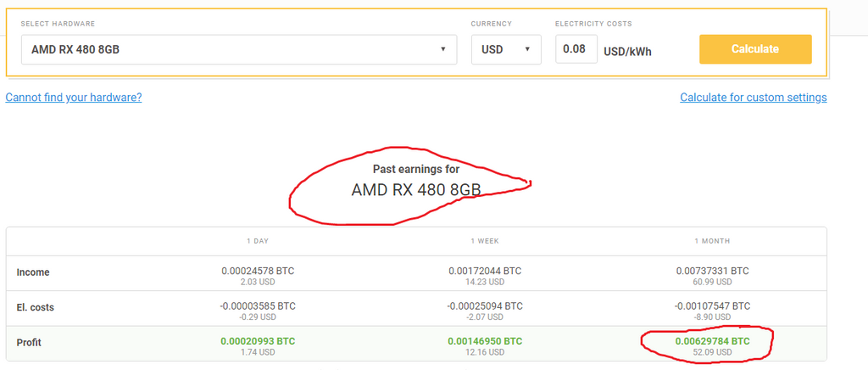
Task: Click income value 0.00172044 BTC
Action: (x=485, y=272)
